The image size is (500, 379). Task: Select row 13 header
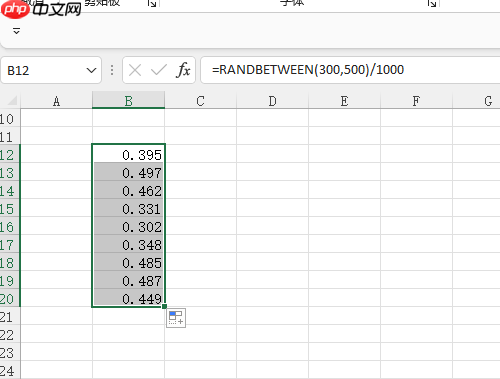9,173
